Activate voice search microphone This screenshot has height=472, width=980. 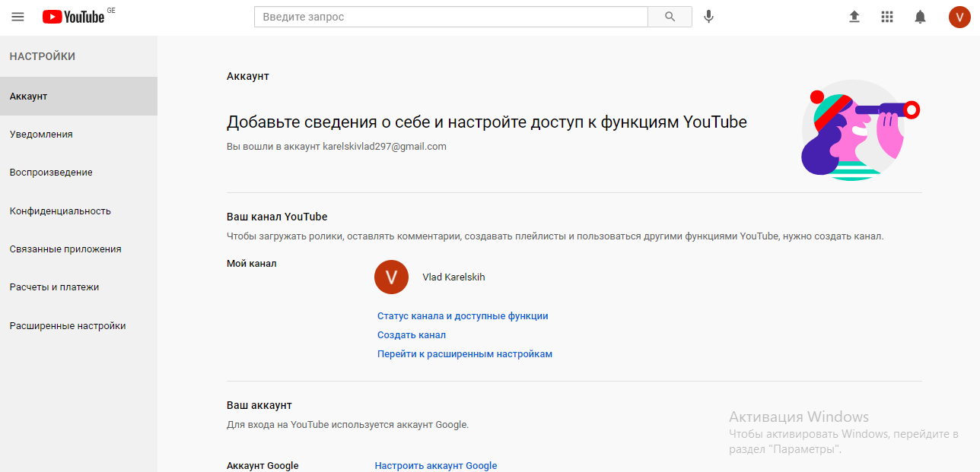coord(708,17)
